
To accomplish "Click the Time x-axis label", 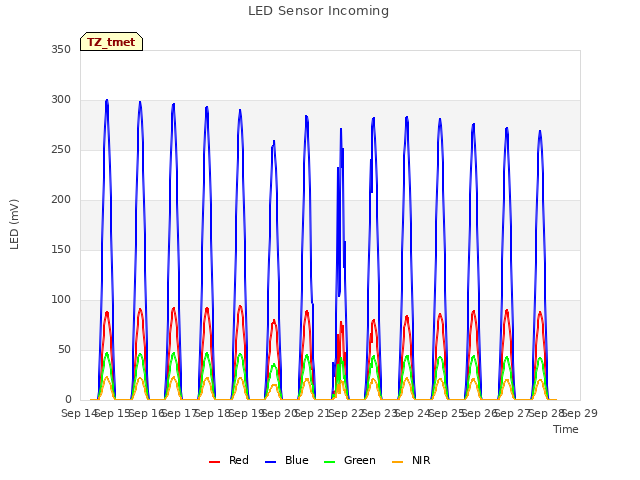I will [566, 429].
